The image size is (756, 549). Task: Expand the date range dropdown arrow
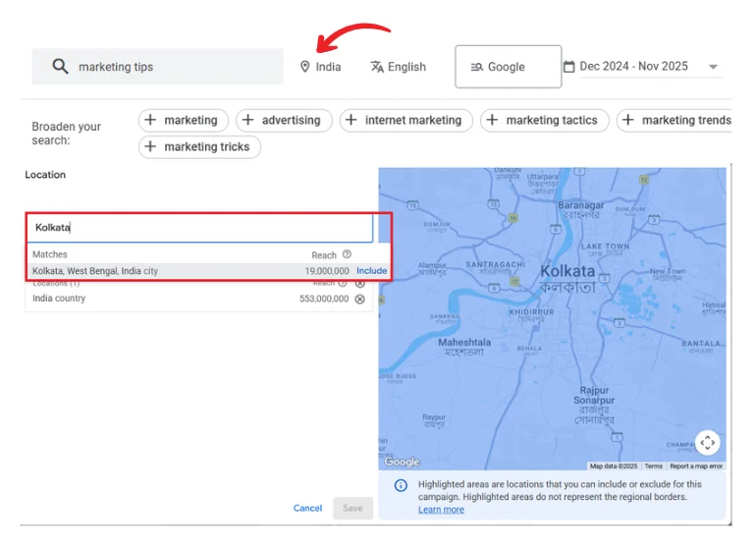tap(714, 68)
